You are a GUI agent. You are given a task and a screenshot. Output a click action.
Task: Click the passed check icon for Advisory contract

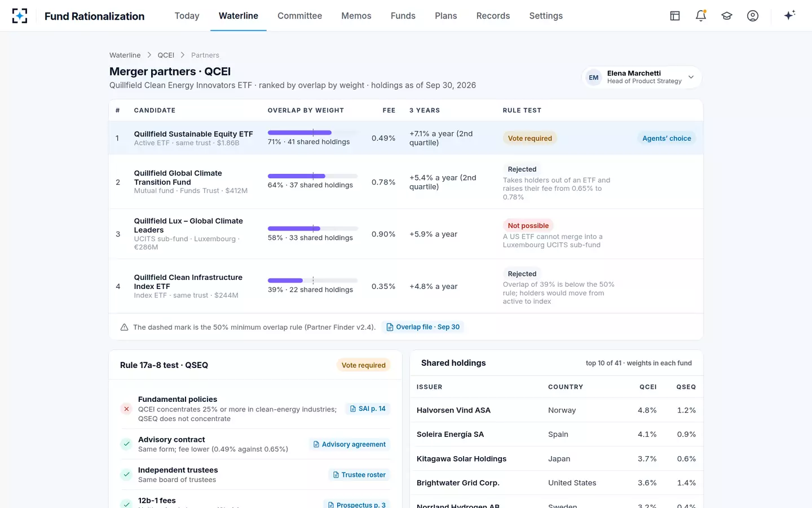126,444
